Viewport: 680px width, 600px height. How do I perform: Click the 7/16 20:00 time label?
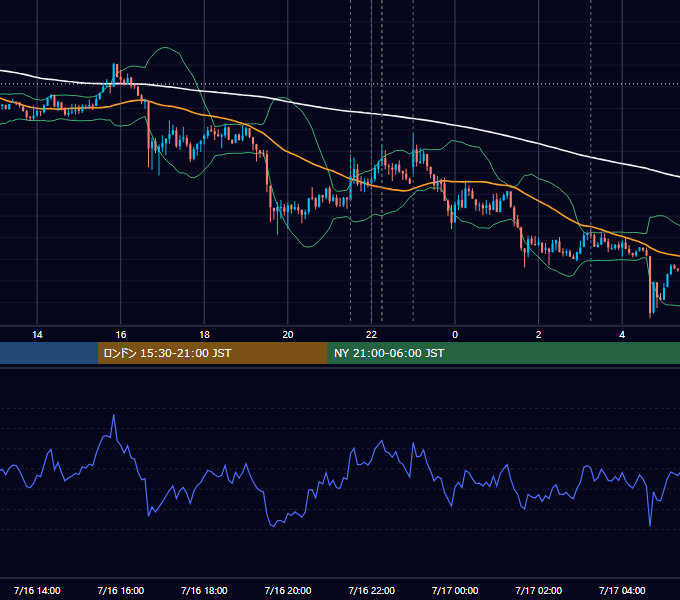(288, 590)
